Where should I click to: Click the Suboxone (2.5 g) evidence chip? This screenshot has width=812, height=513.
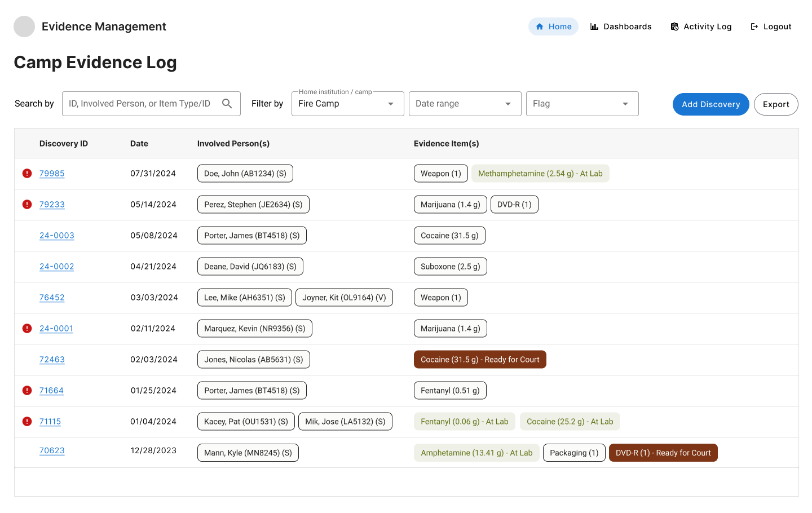click(451, 267)
